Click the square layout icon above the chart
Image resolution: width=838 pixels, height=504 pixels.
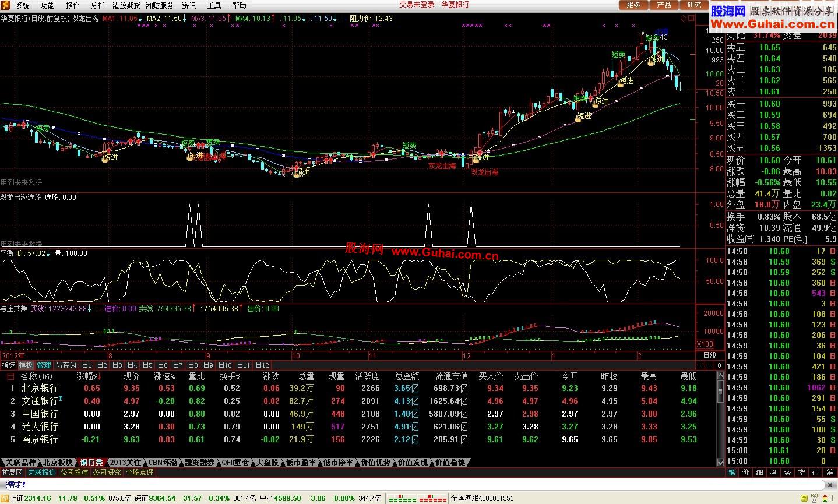691,18
